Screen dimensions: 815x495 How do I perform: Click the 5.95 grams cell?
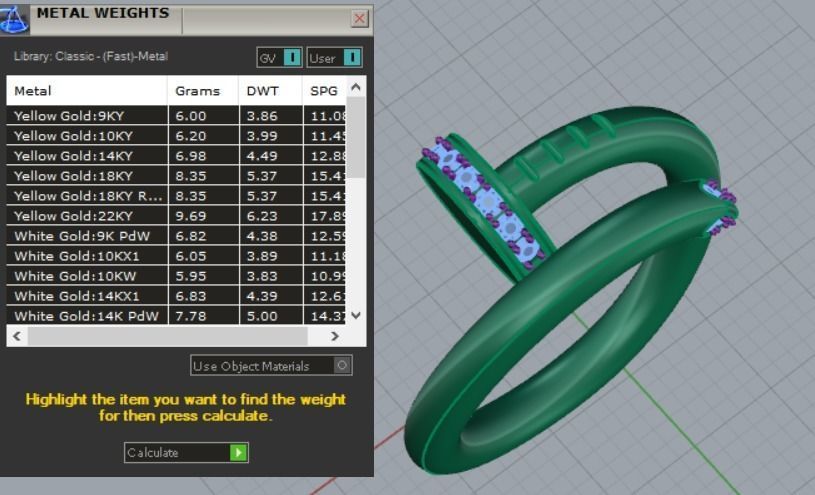tap(204, 276)
